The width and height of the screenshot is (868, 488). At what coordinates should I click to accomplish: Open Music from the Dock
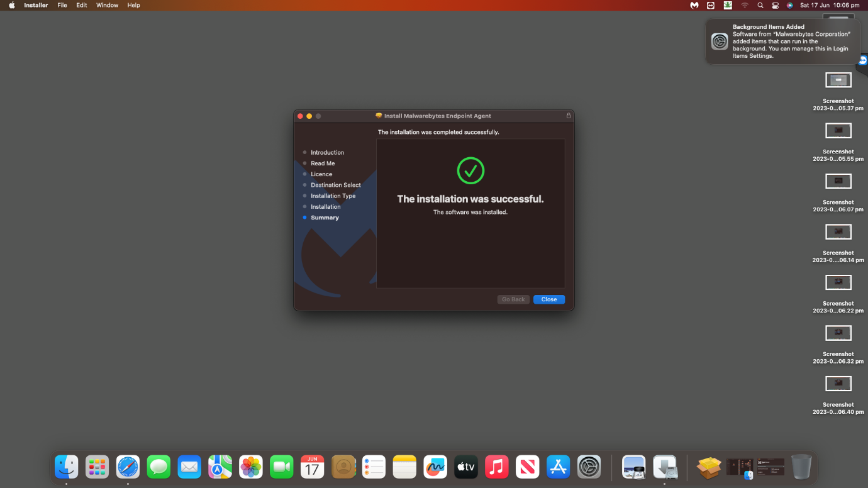[x=497, y=467]
